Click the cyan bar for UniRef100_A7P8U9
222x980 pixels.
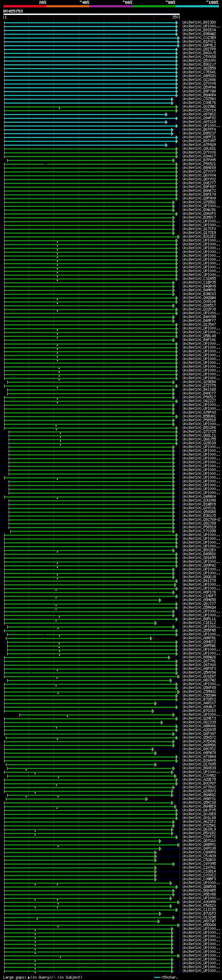85,145
